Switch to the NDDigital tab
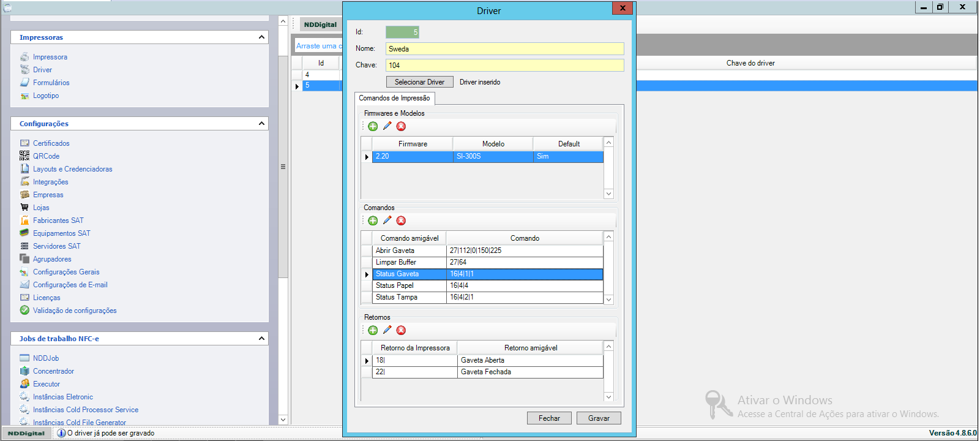Image resolution: width=980 pixels, height=441 pixels. pyautogui.click(x=320, y=24)
